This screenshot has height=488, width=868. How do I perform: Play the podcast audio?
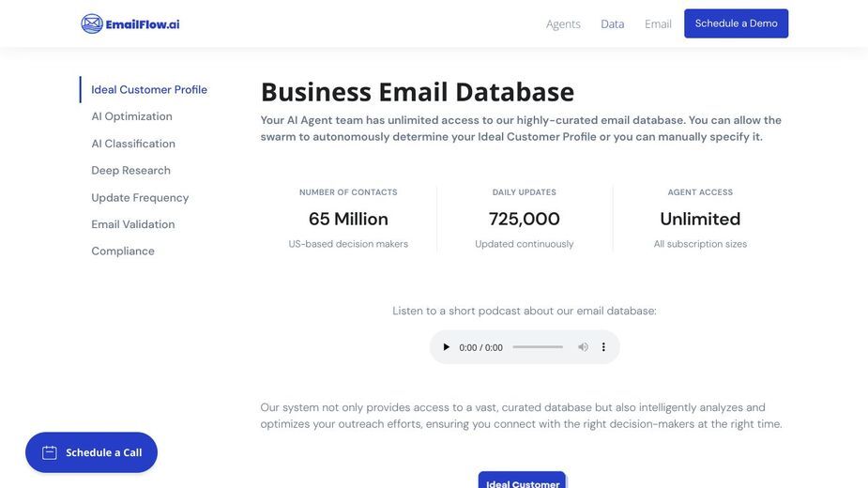click(446, 347)
